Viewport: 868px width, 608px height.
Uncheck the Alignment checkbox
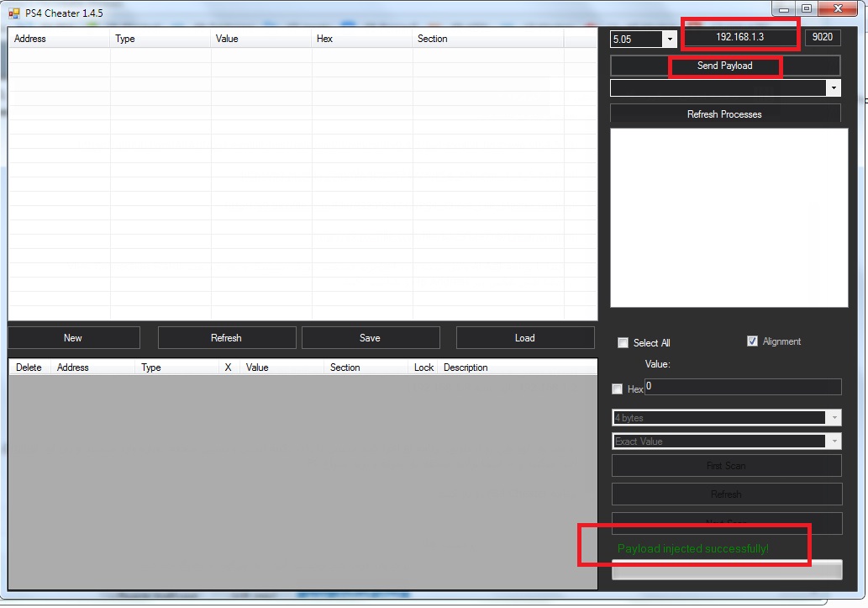click(752, 341)
